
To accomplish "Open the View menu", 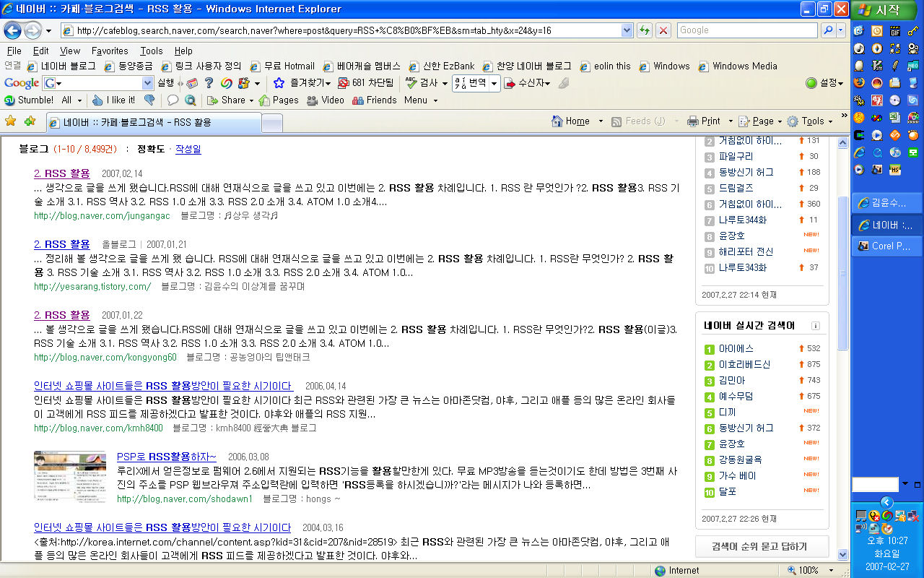I will 70,51.
